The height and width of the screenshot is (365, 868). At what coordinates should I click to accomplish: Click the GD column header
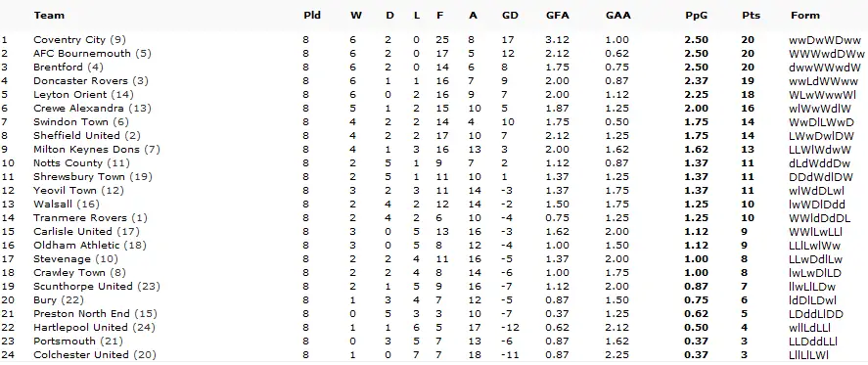point(510,16)
